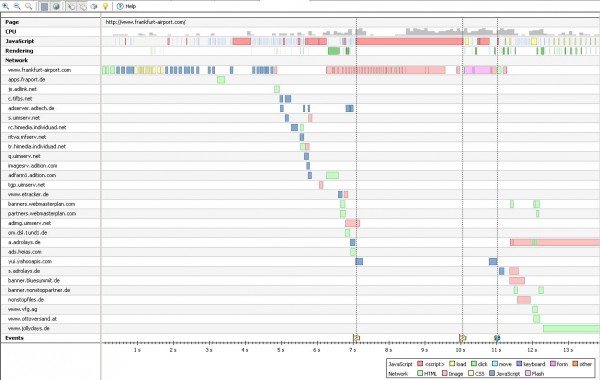The image size is (600, 380).
Task: Click the yellow load legend swatch
Action: point(452,364)
